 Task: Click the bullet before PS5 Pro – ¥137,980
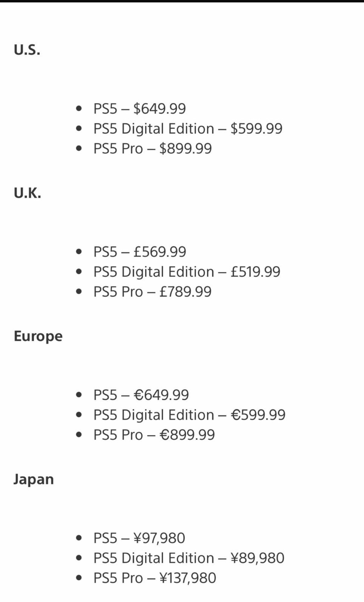coord(79,578)
